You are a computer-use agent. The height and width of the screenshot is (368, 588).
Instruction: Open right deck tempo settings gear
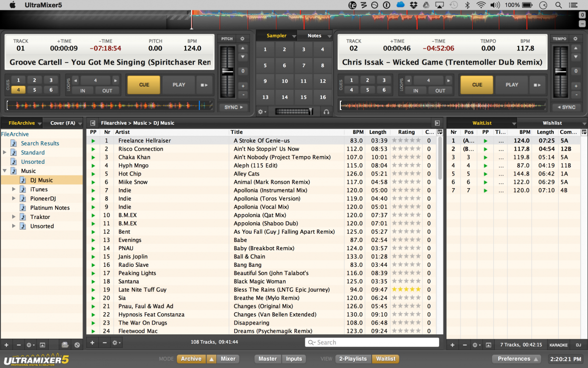click(x=575, y=39)
